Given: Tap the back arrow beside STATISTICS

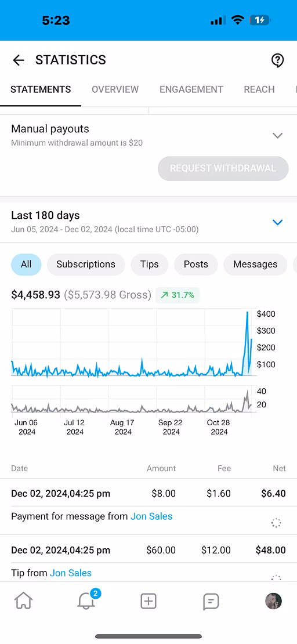Looking at the screenshot, I should pos(19,60).
